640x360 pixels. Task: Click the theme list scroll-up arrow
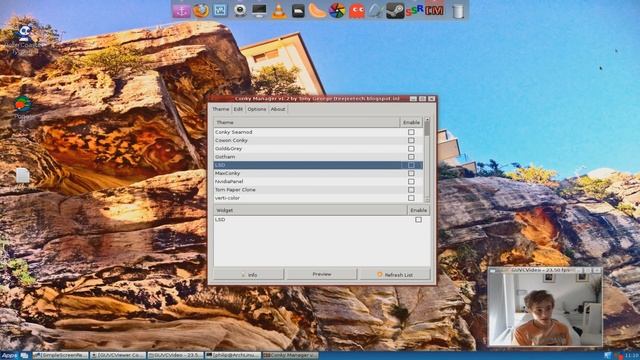click(x=427, y=120)
